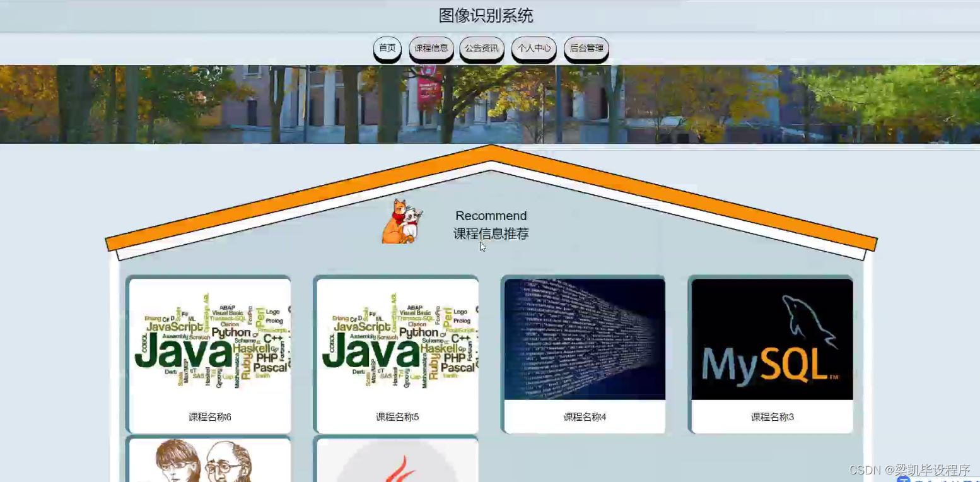The width and height of the screenshot is (980, 482).
Task: Click the 课程名称6 title link
Action: pos(208,417)
